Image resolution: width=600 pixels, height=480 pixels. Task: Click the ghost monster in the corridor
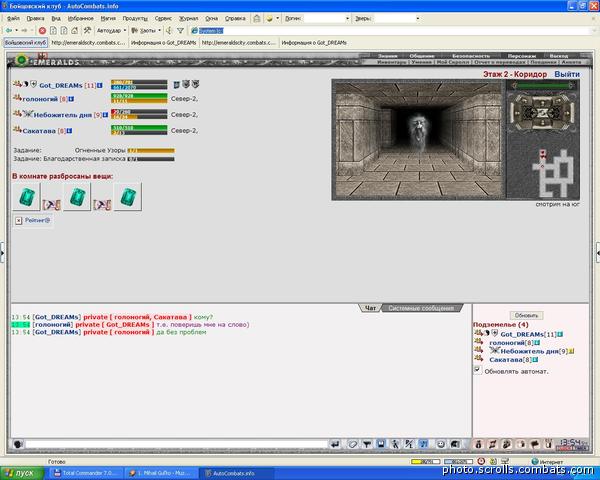(x=419, y=132)
